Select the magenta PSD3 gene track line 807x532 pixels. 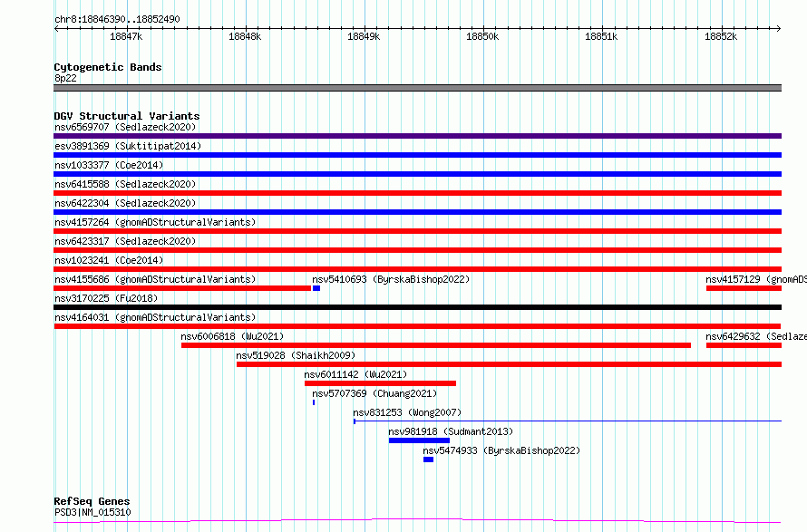pyautogui.click(x=417, y=521)
